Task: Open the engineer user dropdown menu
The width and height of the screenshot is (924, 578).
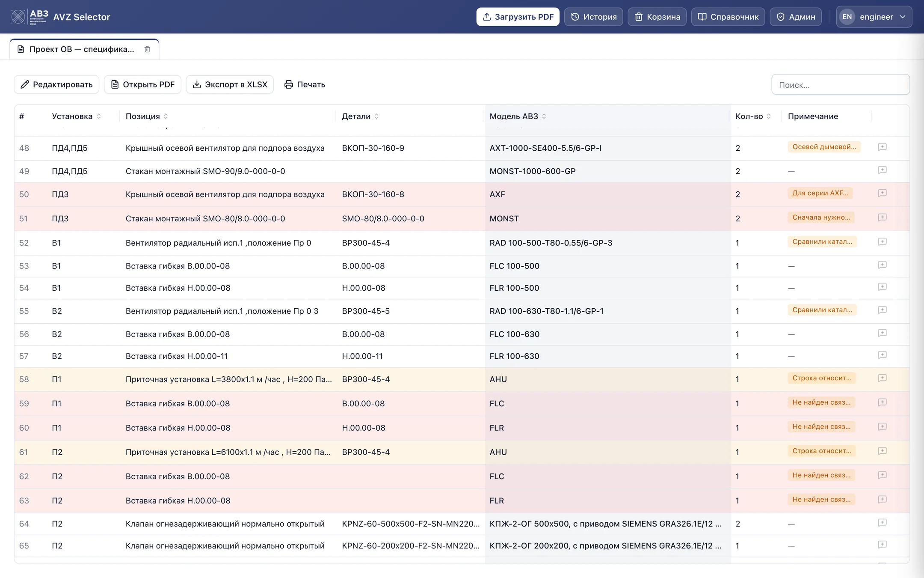Action: coord(874,17)
